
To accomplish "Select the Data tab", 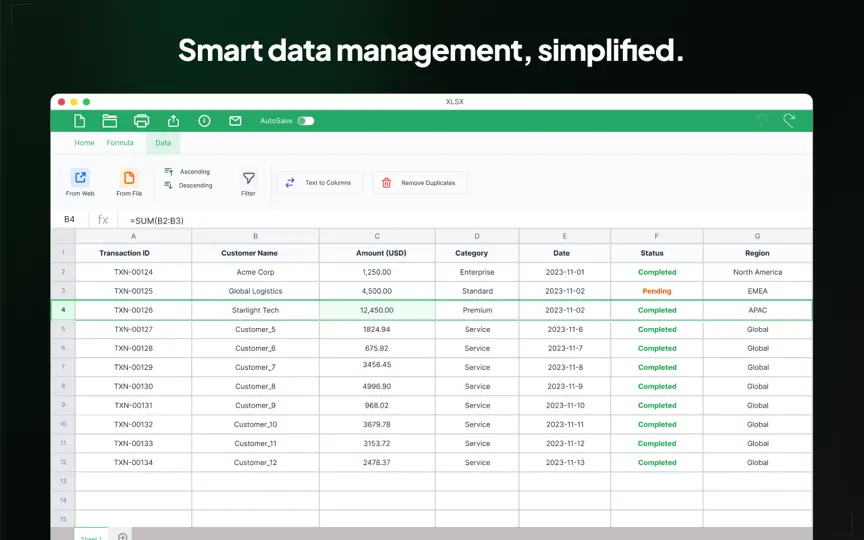I will (163, 143).
